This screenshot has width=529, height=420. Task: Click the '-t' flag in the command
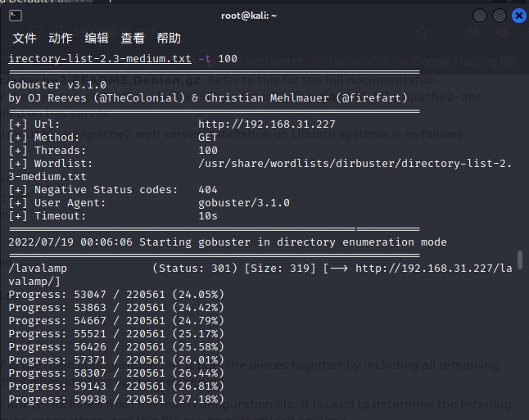205,59
